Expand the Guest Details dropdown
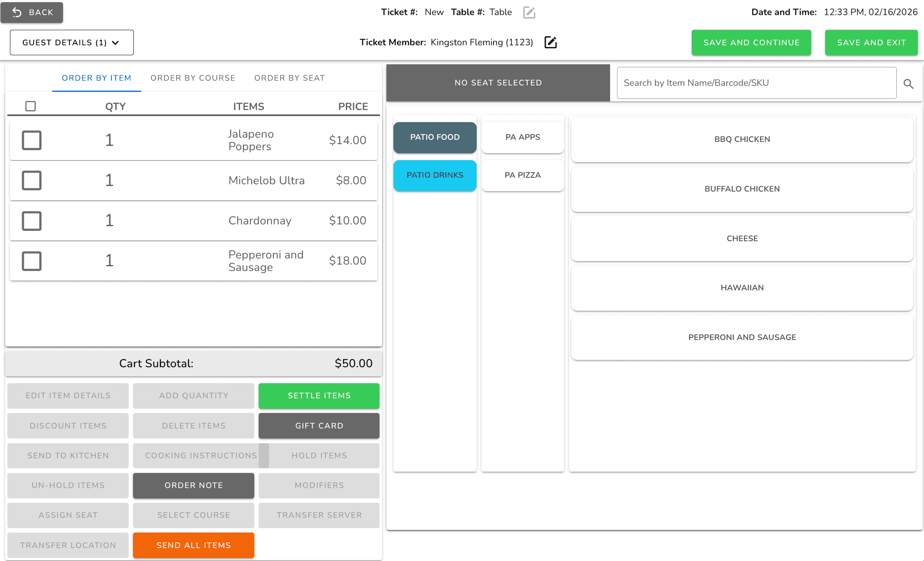The height and width of the screenshot is (561, 924). coord(72,42)
